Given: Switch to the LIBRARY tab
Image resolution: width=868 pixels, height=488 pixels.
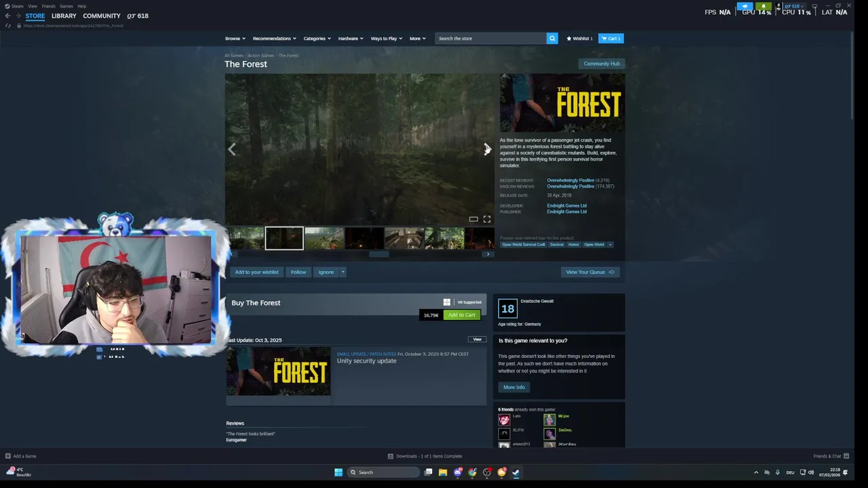Looking at the screenshot, I should 64,16.
